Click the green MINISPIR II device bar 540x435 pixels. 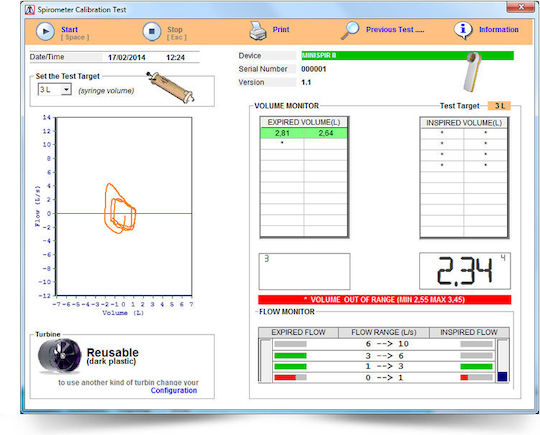(x=407, y=55)
